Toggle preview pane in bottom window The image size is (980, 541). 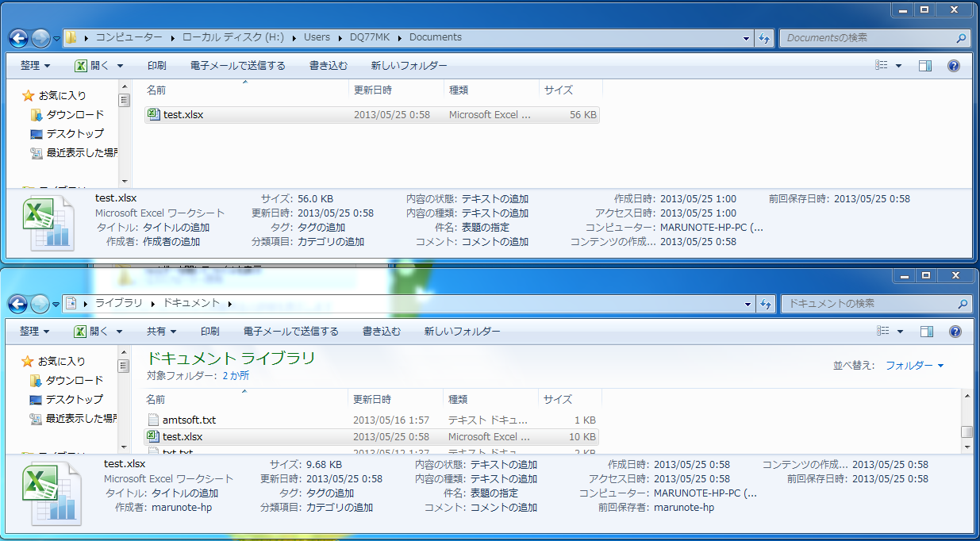[x=925, y=332]
